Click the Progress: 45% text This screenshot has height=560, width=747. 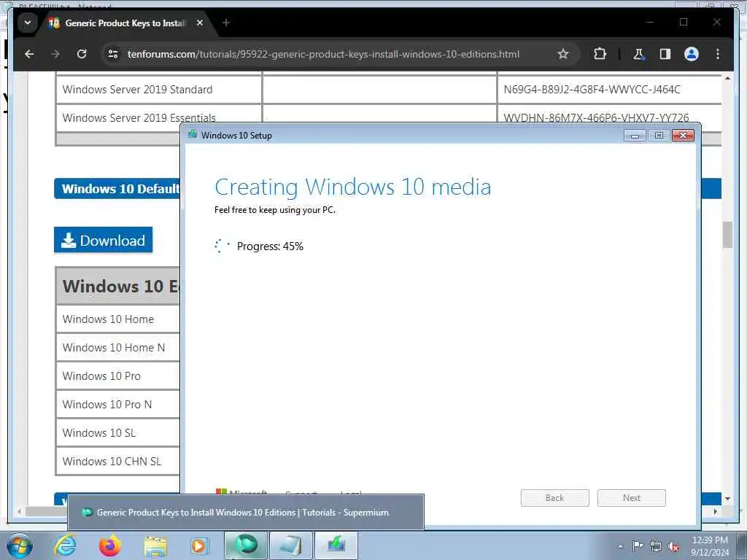(270, 246)
